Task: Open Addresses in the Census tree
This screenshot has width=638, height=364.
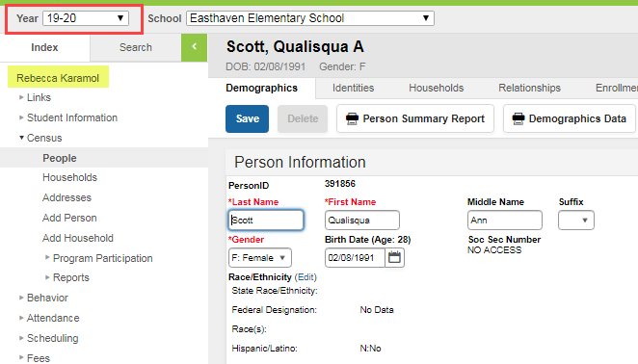Action: click(x=67, y=197)
